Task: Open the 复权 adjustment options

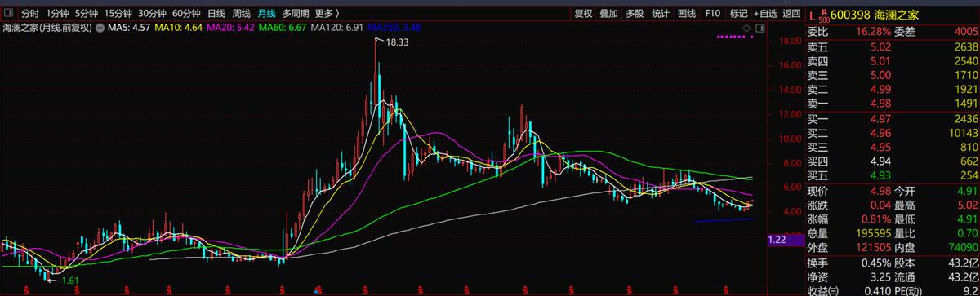Action: tap(583, 13)
